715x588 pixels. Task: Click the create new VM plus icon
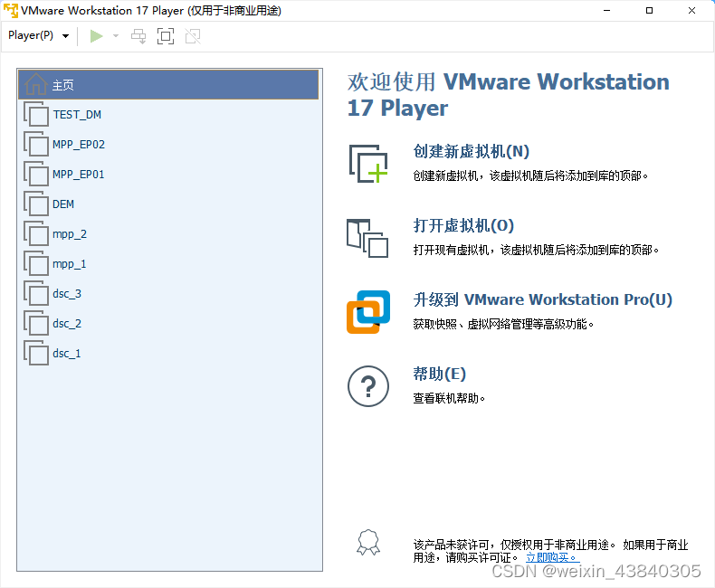[368, 164]
